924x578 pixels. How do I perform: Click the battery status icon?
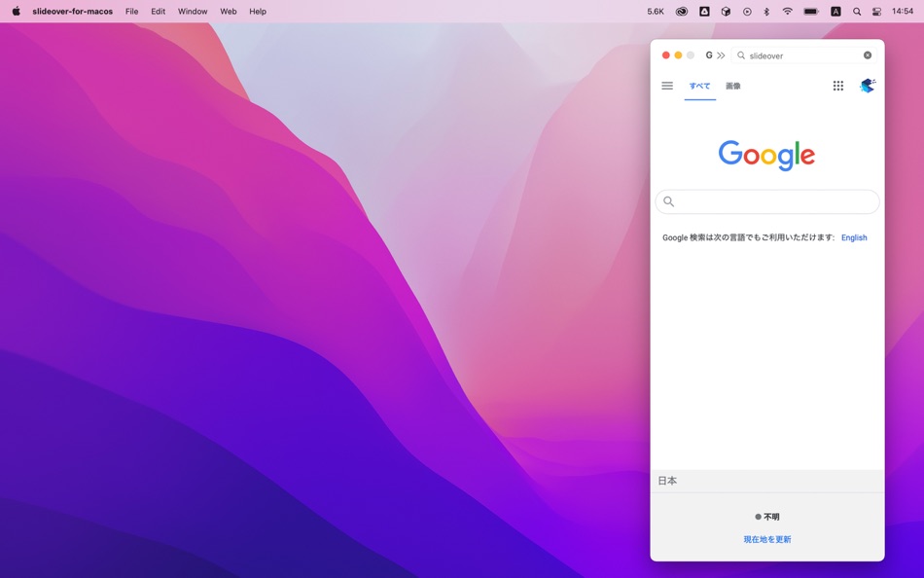click(811, 12)
